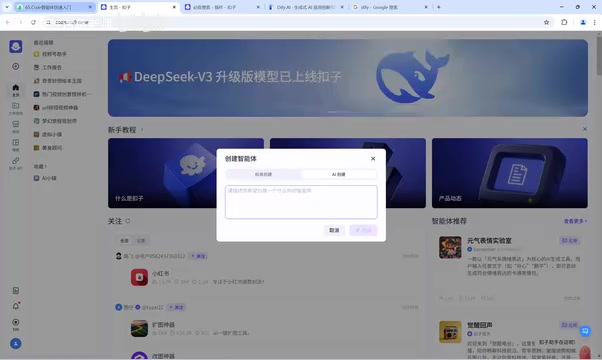Click the purple button on 觉醒回声 card
602x360 pixels.
569,325
